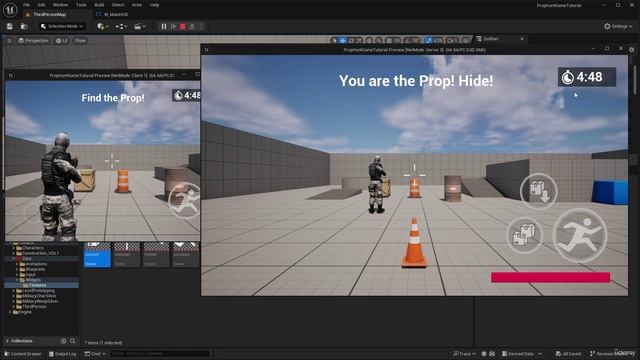Open the Window menu
The image size is (640, 360).
coord(60,5)
